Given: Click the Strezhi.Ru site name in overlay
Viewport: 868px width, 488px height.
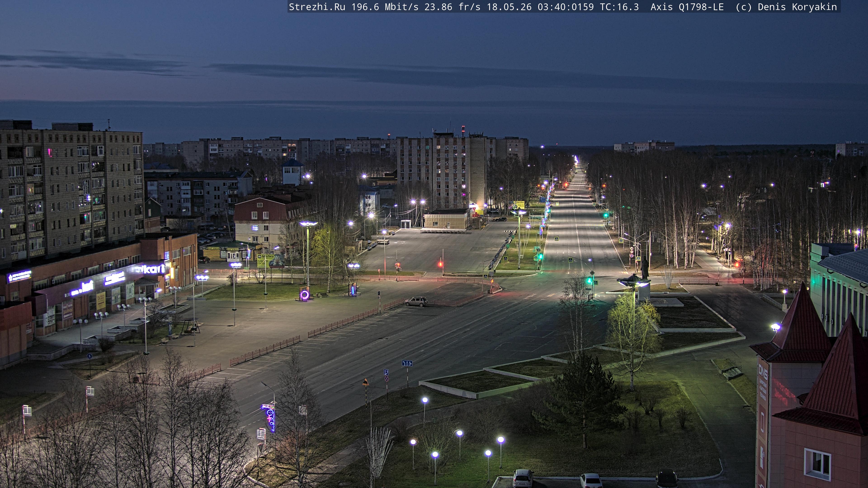Looking at the screenshot, I should (317, 7).
